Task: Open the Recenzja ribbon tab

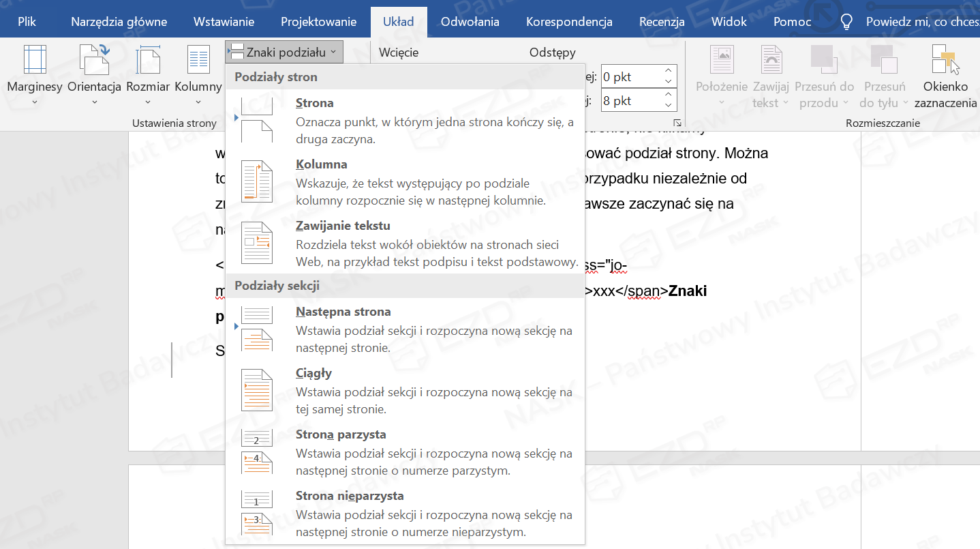Action: coord(661,22)
